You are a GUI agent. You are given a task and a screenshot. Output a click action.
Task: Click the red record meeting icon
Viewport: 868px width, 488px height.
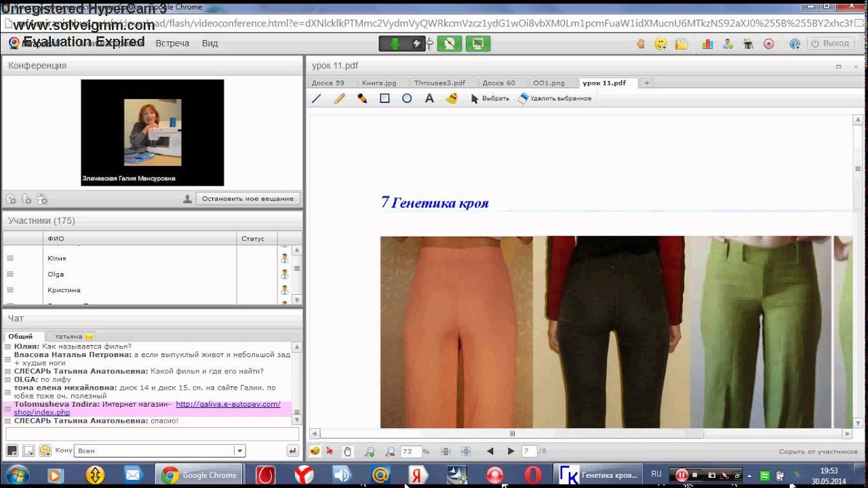pyautogui.click(x=768, y=44)
